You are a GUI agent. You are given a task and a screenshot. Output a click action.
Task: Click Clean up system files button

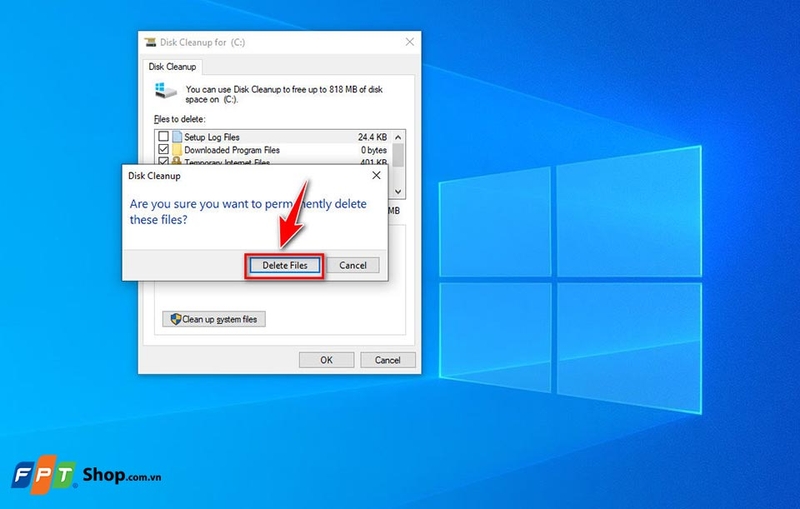(214, 319)
